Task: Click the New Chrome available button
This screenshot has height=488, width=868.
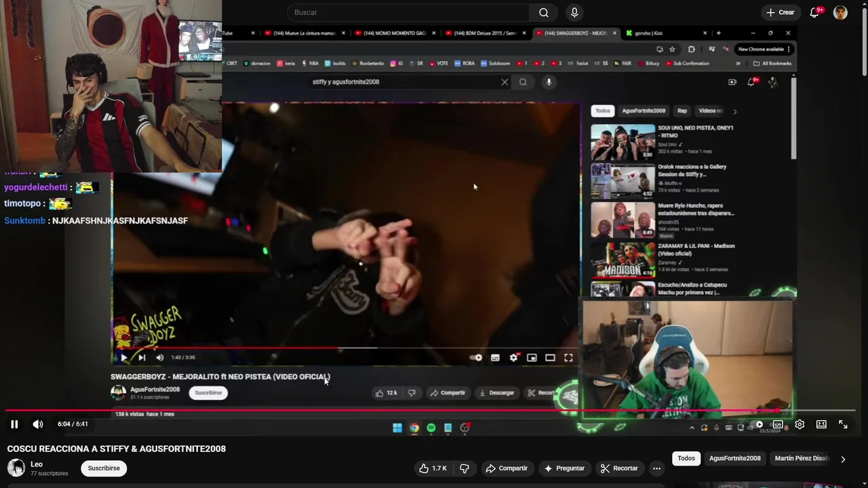Action: click(763, 49)
